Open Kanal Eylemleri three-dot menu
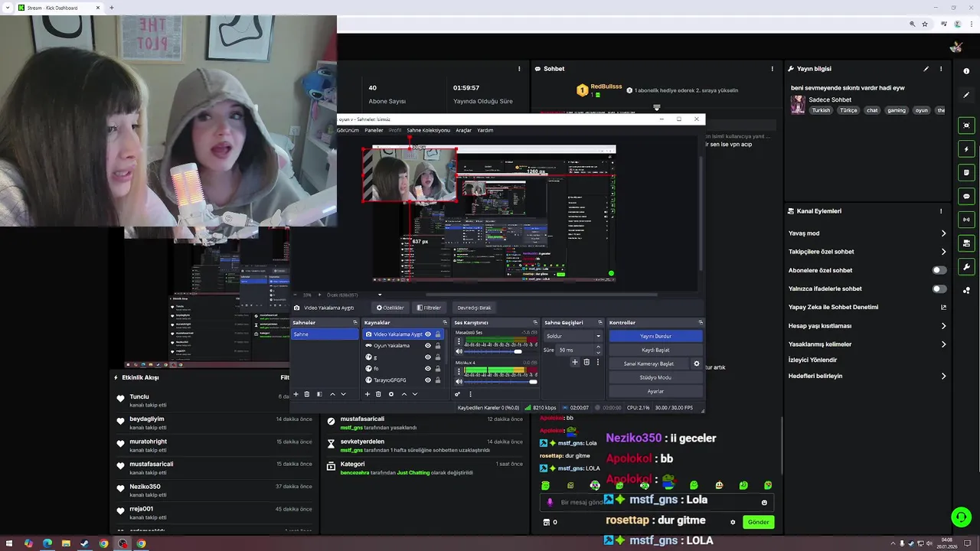980x551 pixels. (941, 211)
